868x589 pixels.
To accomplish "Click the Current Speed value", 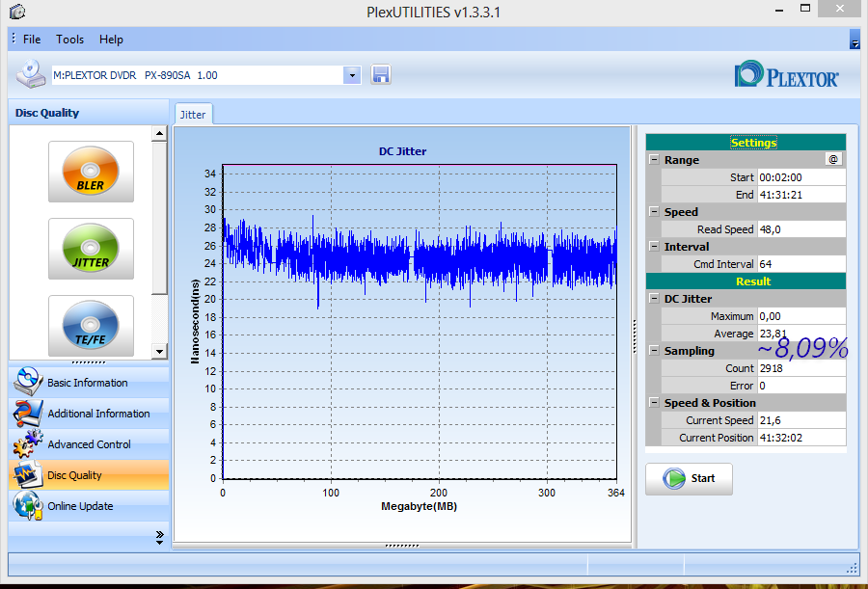I will (x=801, y=420).
